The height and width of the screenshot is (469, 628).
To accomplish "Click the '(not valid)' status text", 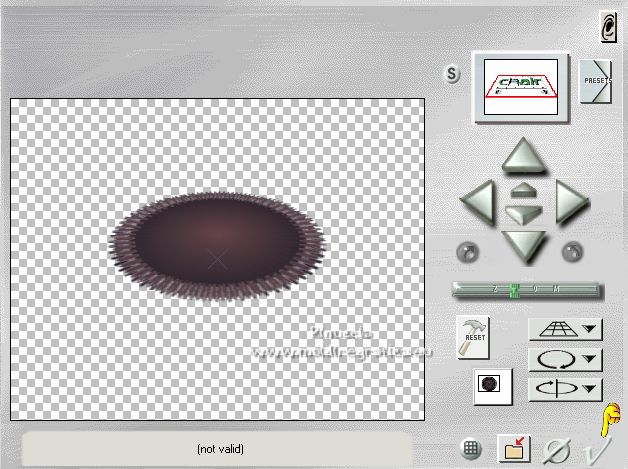I will tap(220, 449).
